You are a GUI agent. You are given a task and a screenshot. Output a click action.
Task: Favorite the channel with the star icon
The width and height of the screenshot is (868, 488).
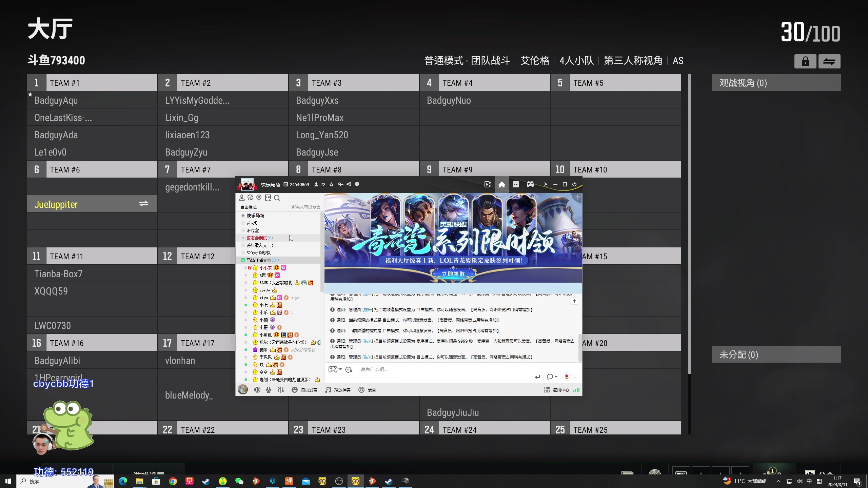tap(331, 184)
